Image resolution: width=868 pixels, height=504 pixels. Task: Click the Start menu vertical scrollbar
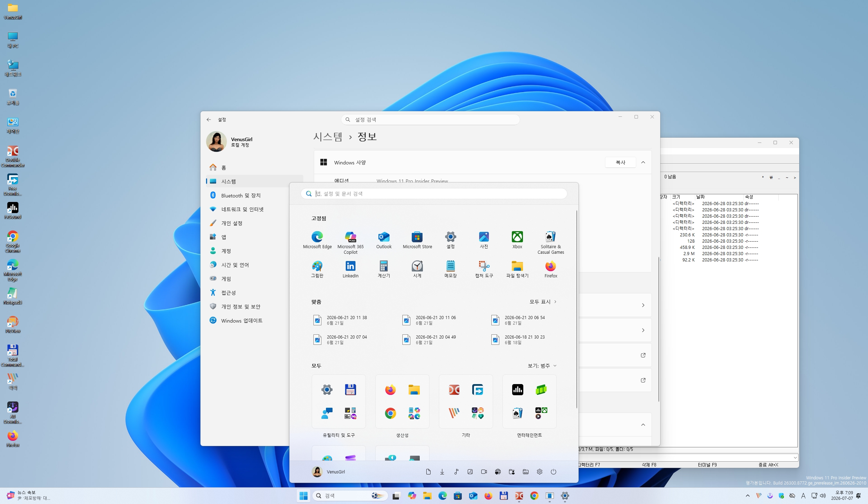577,309
